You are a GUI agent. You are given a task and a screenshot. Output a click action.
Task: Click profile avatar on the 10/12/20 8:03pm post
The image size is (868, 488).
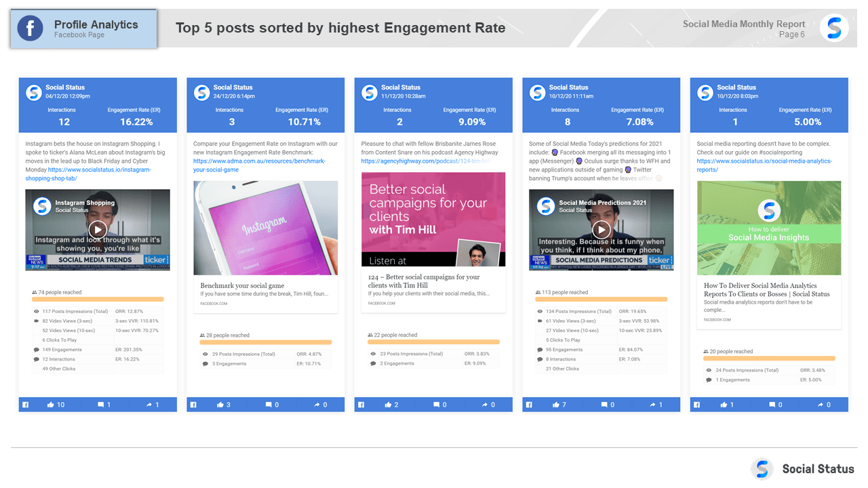[x=705, y=93]
